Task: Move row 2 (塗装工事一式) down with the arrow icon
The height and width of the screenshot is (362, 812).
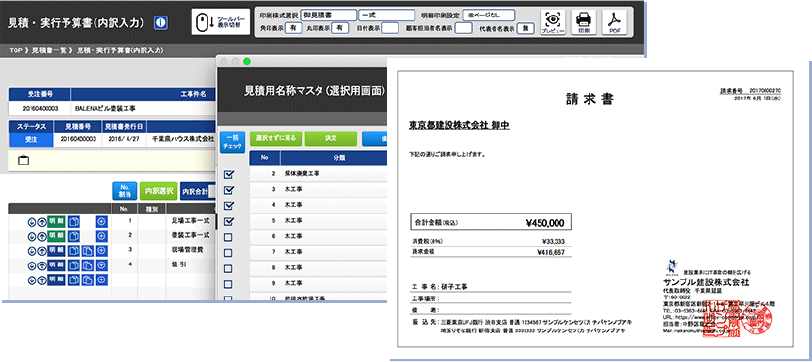Action: click(32, 236)
